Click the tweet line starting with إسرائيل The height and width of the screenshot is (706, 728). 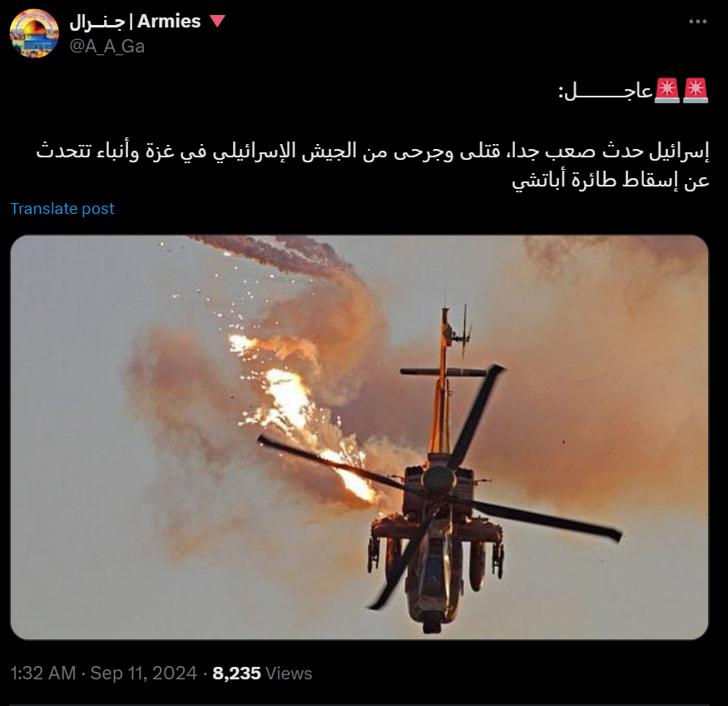(373, 152)
